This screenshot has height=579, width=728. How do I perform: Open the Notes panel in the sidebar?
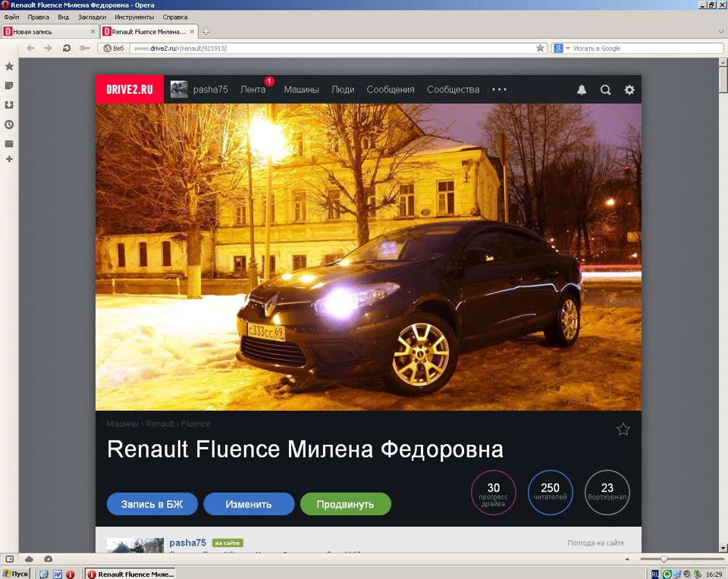pos(9,86)
